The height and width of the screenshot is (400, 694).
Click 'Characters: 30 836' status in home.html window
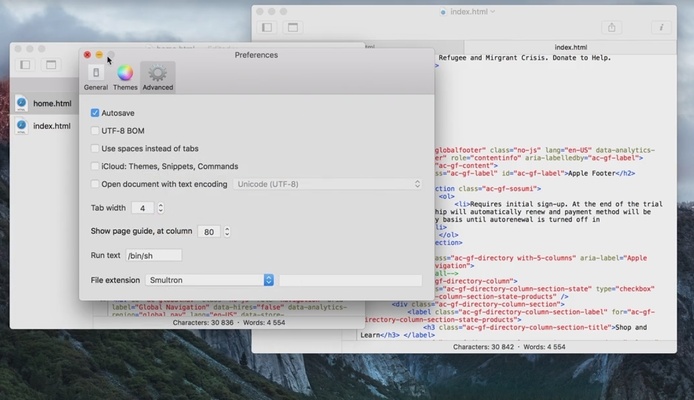[203, 323]
